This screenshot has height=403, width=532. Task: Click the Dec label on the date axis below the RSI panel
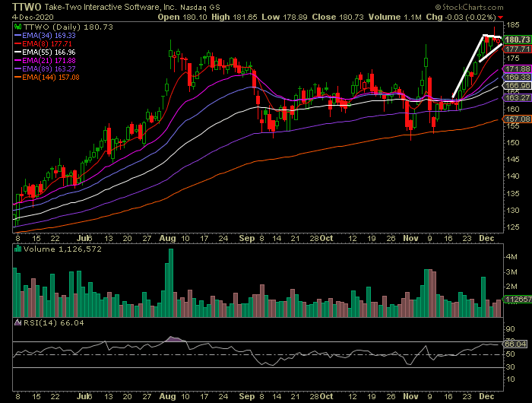pos(486,397)
